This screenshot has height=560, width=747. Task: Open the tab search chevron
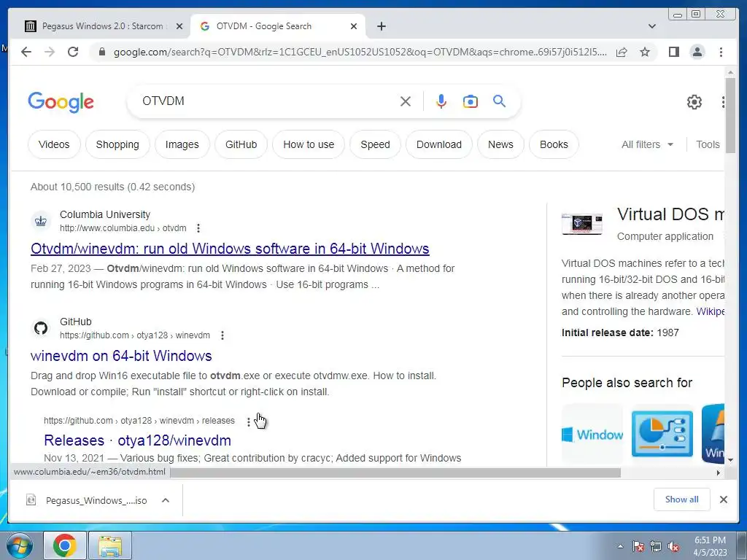click(651, 26)
